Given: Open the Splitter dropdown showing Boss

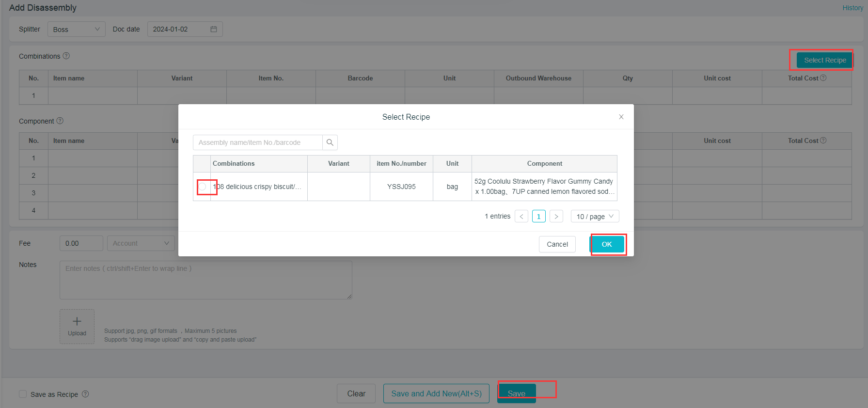Looking at the screenshot, I should pos(76,29).
